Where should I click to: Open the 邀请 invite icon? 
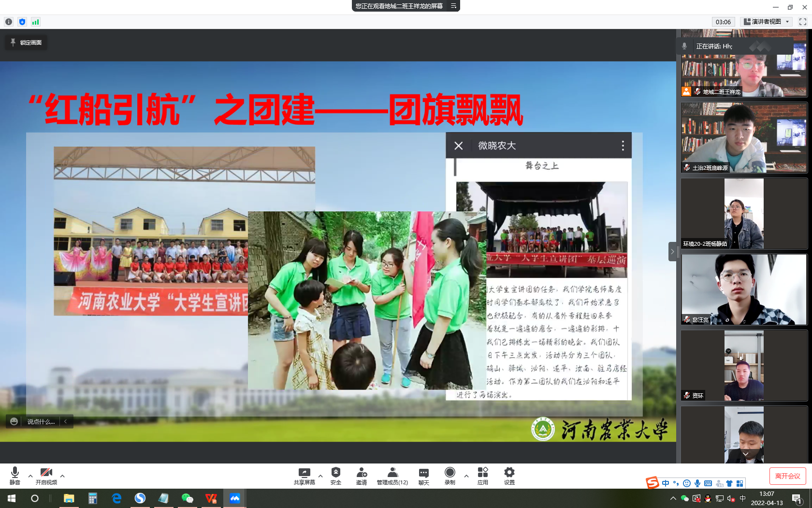coord(362,475)
